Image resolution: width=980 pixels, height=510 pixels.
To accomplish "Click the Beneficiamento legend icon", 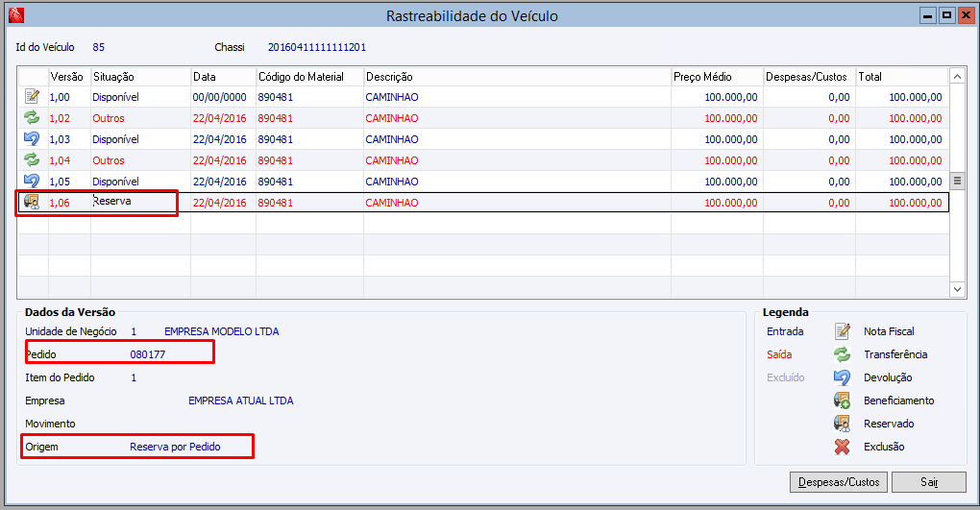I will pyautogui.click(x=842, y=401).
